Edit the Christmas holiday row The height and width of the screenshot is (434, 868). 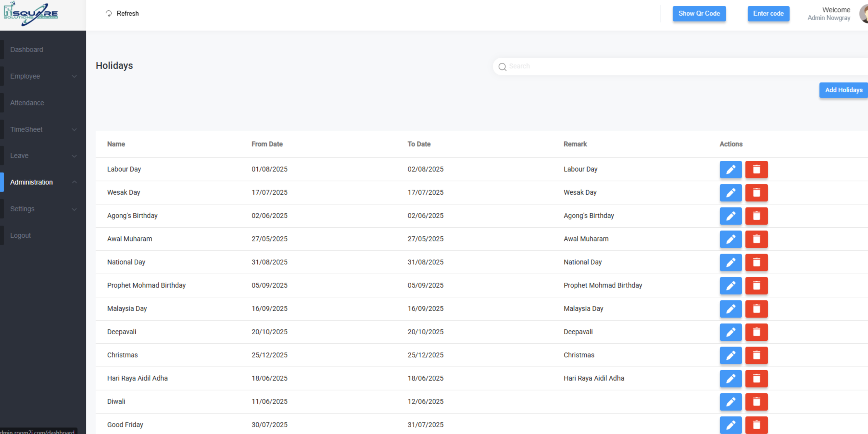[730, 355]
